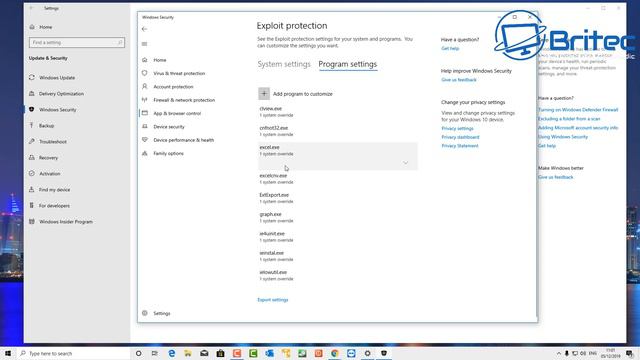Open File Explorer from taskbar
The width and height of the screenshot is (640, 360).
pyautogui.click(x=188, y=353)
